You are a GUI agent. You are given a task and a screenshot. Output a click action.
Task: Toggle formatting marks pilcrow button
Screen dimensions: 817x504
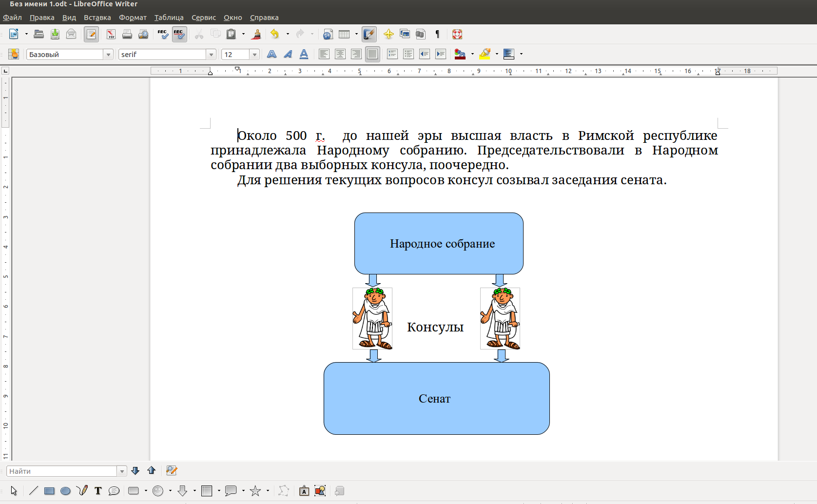click(x=437, y=34)
